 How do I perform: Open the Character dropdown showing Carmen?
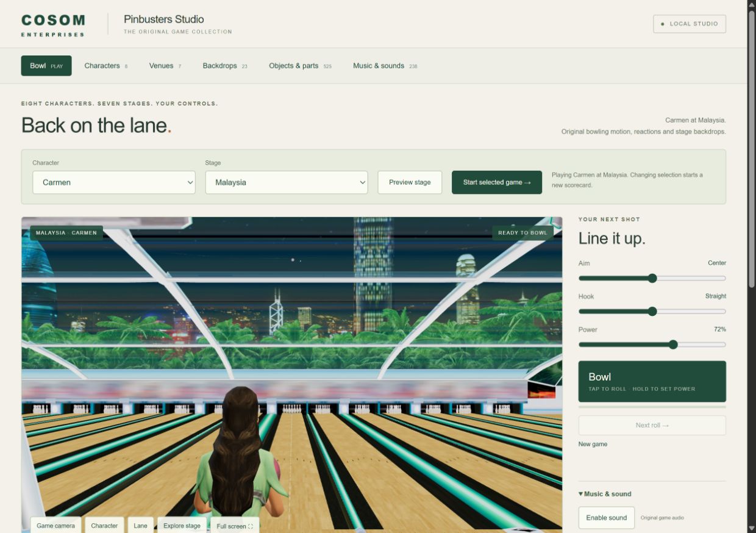(114, 182)
